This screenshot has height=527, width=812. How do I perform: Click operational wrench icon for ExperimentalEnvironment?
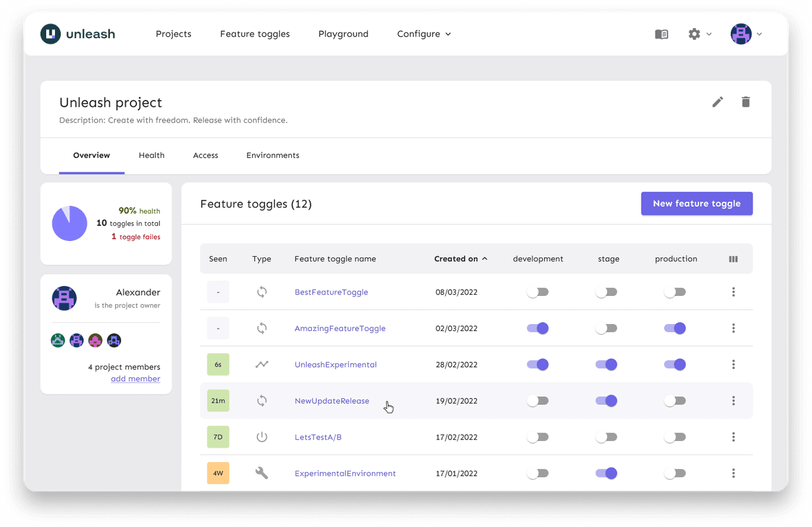pyautogui.click(x=262, y=473)
